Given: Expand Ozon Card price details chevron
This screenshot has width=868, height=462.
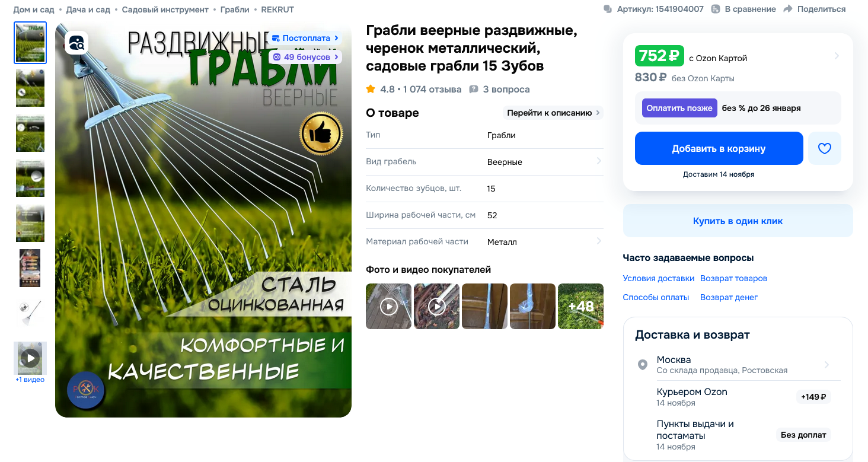Looking at the screenshot, I should (x=837, y=56).
